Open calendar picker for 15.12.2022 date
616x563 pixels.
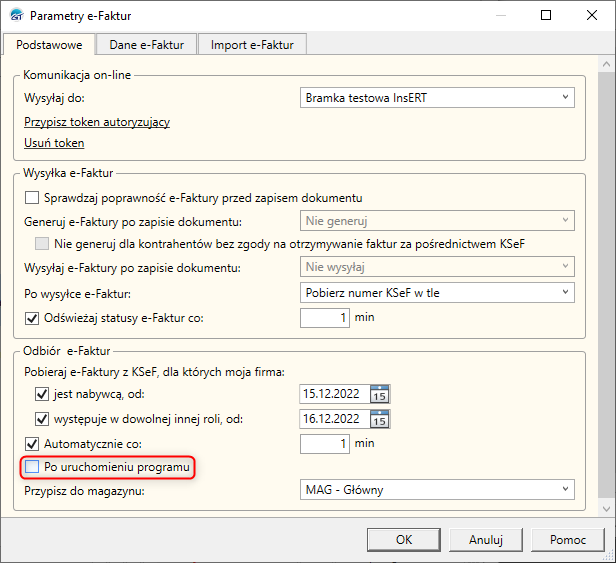pos(379,394)
